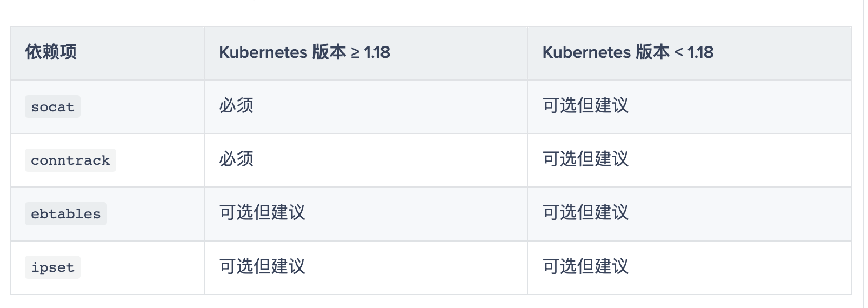The height and width of the screenshot is (308, 868).
Task: Click ipset's 可选但建议 under < 1.18 column
Action: point(585,266)
